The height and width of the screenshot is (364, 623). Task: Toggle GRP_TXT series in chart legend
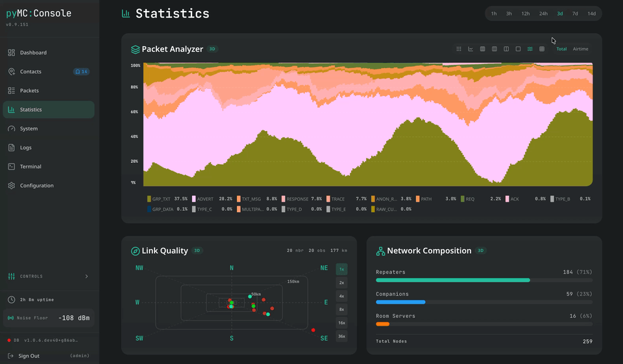161,199
